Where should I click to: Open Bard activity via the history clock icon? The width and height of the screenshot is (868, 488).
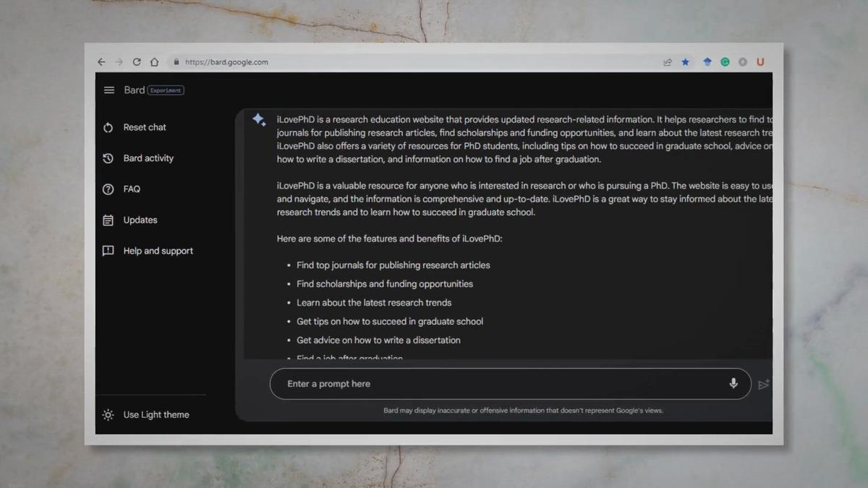(108, 158)
